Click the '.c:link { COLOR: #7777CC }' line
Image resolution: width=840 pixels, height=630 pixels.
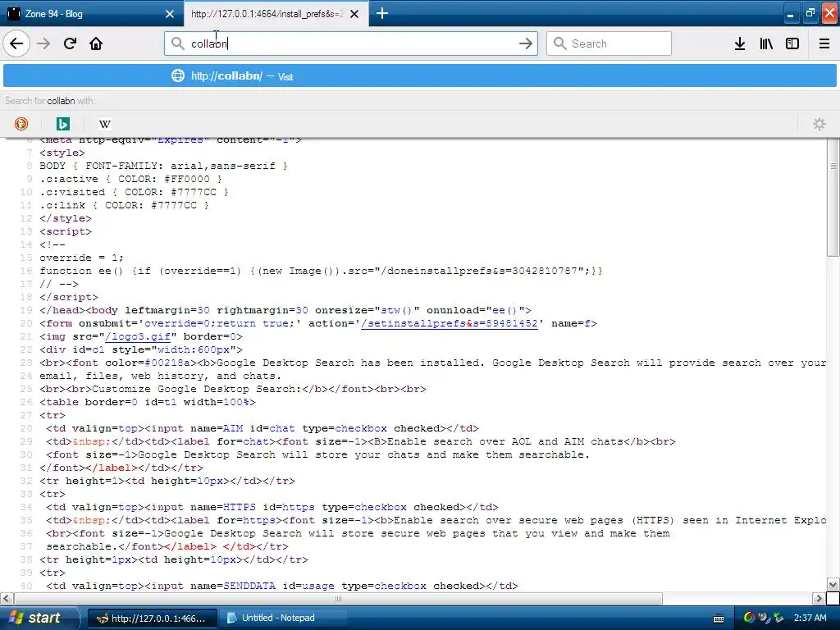125,205
